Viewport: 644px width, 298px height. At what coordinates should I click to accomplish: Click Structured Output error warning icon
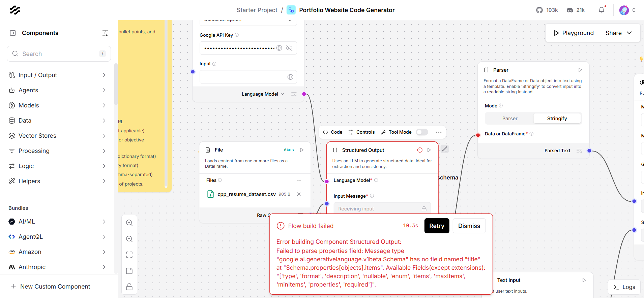[420, 150]
